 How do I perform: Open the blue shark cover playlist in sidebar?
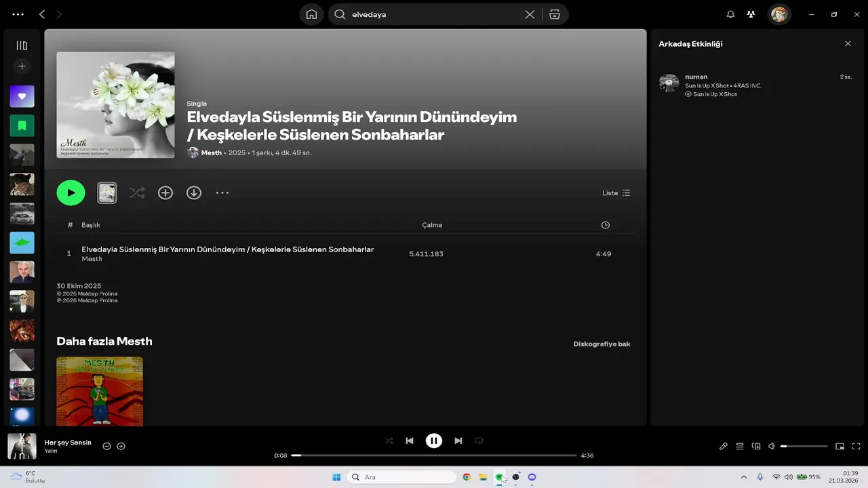tap(22, 243)
